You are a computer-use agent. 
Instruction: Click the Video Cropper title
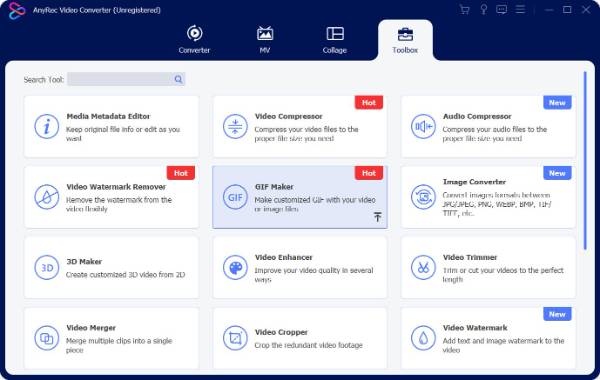(x=281, y=332)
